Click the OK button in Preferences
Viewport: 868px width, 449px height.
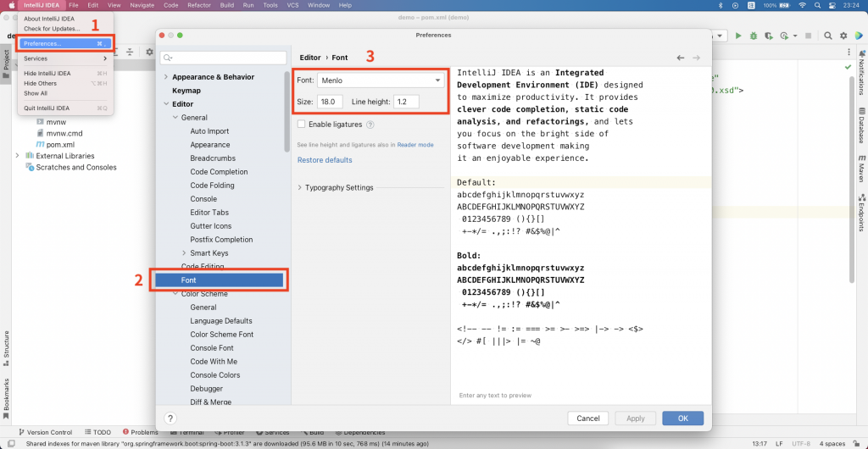tap(682, 419)
